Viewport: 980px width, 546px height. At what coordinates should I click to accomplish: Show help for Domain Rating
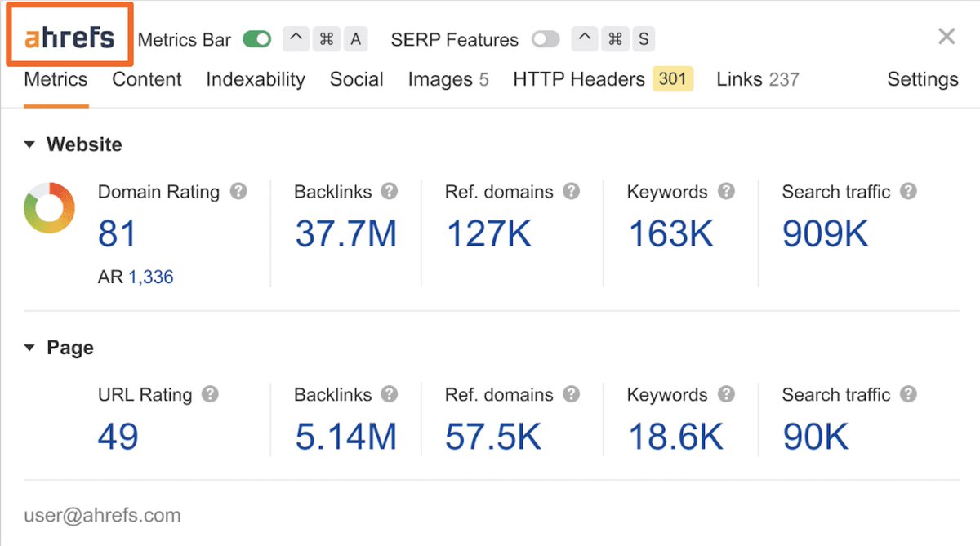click(x=238, y=191)
